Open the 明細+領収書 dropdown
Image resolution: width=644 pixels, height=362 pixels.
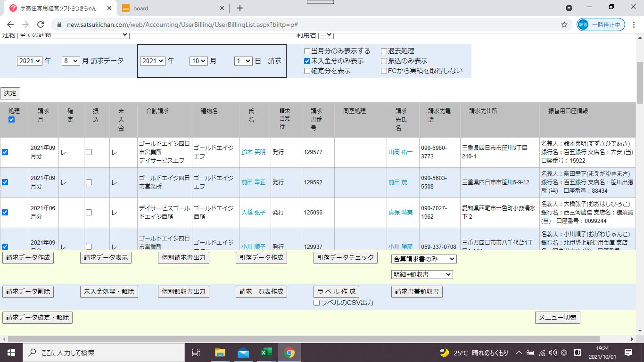[422, 274]
